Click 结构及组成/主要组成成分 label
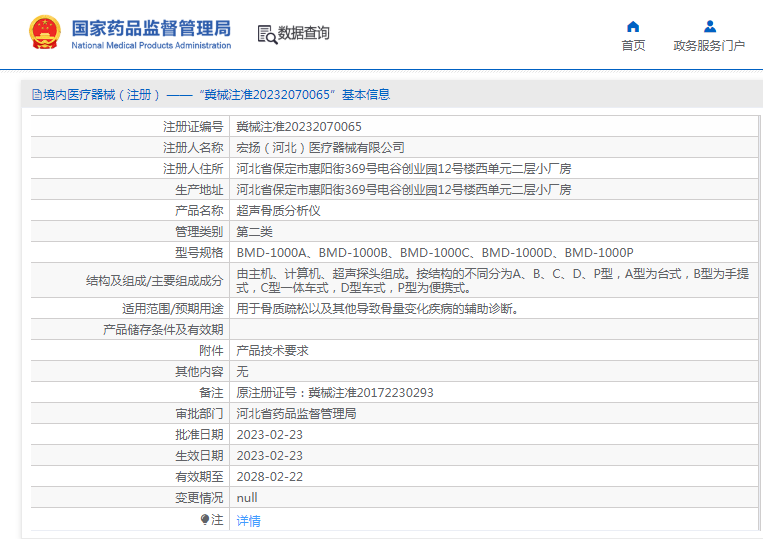The height and width of the screenshot is (539, 763). tap(154, 281)
